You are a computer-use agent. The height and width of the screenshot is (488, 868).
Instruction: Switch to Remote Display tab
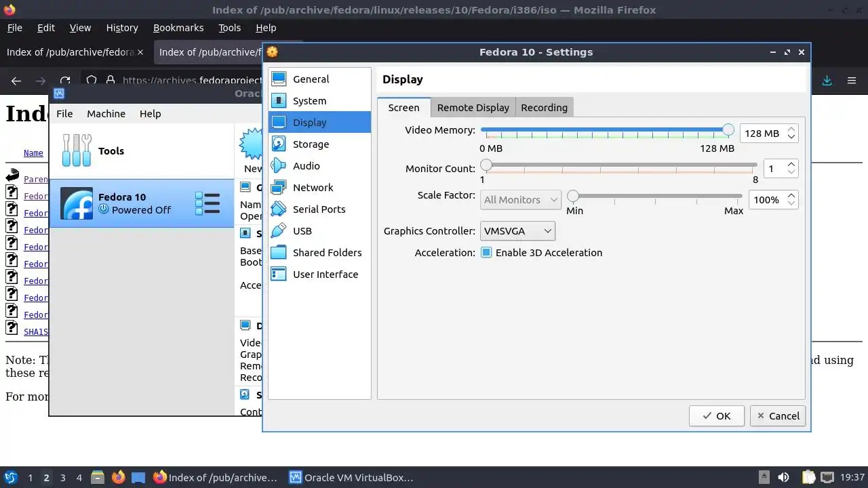473,107
